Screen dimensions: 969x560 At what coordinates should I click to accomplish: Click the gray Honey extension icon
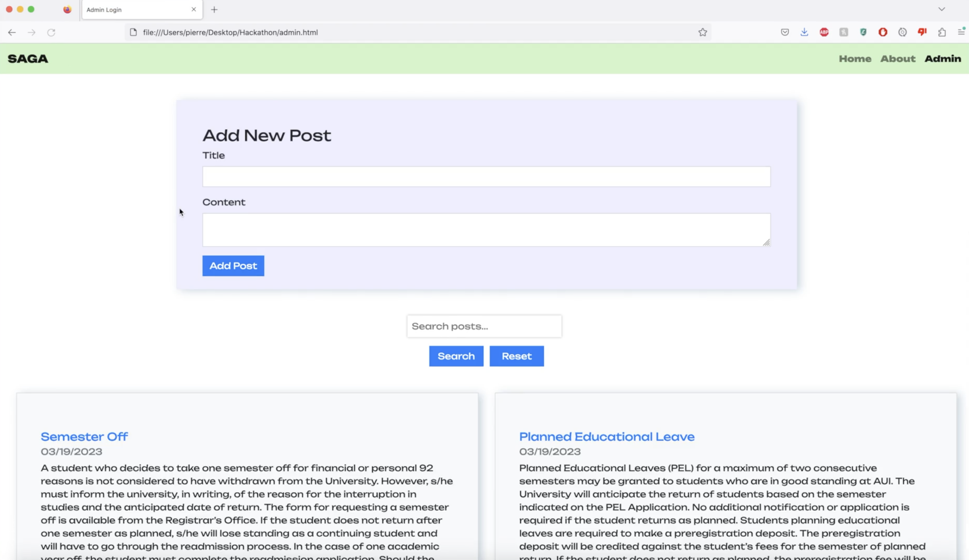click(844, 32)
